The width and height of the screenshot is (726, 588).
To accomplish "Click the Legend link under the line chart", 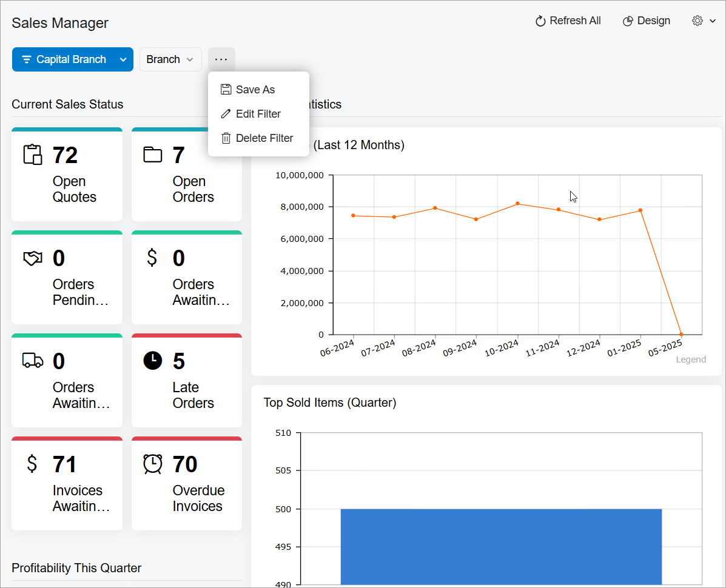I will click(x=691, y=359).
